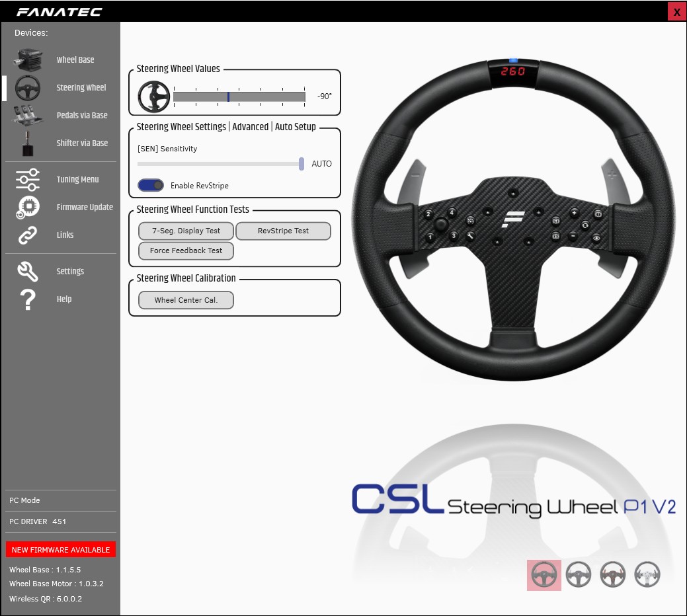Click the SEN Sensitivity slider handle
Screen dimensions: 687x616
pyautogui.click(x=302, y=164)
